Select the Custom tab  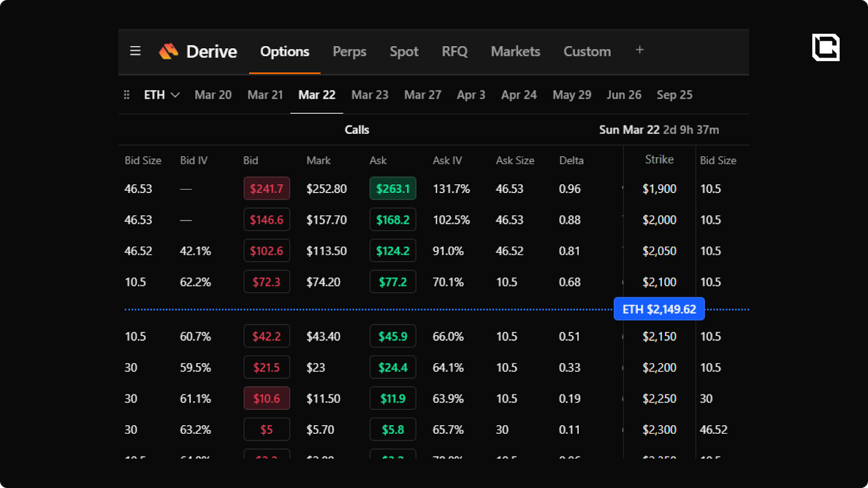coord(587,52)
